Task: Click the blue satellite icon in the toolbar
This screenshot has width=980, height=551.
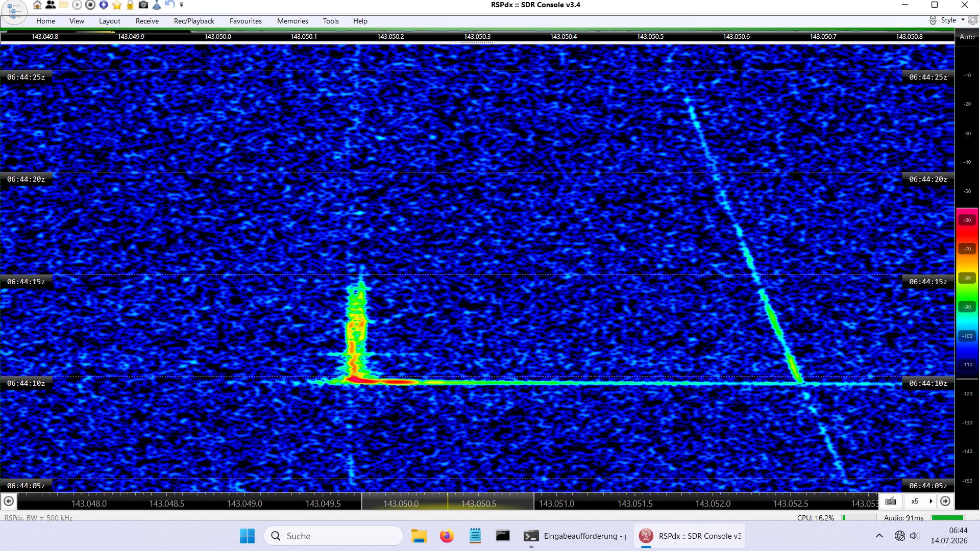Action: click(157, 5)
